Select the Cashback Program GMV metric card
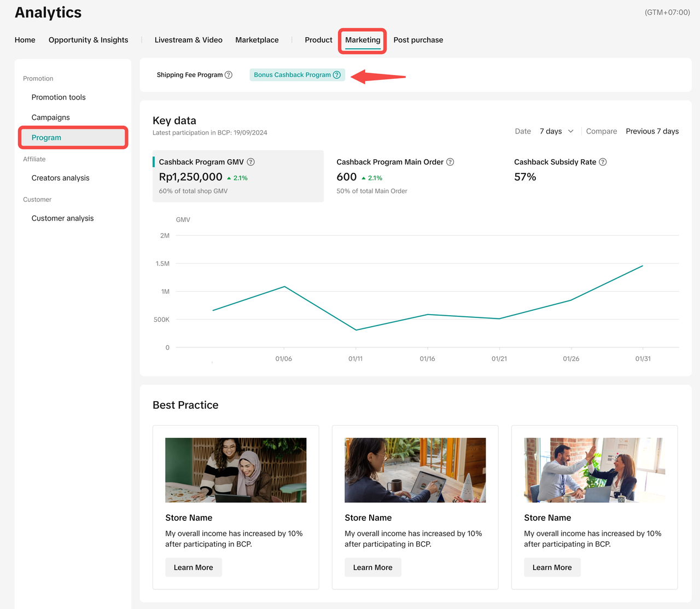 [x=238, y=176]
